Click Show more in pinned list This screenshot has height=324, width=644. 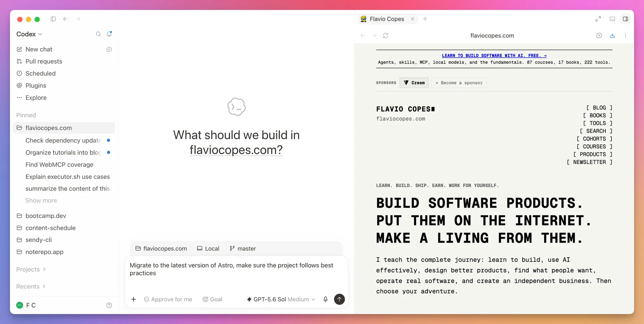(41, 200)
